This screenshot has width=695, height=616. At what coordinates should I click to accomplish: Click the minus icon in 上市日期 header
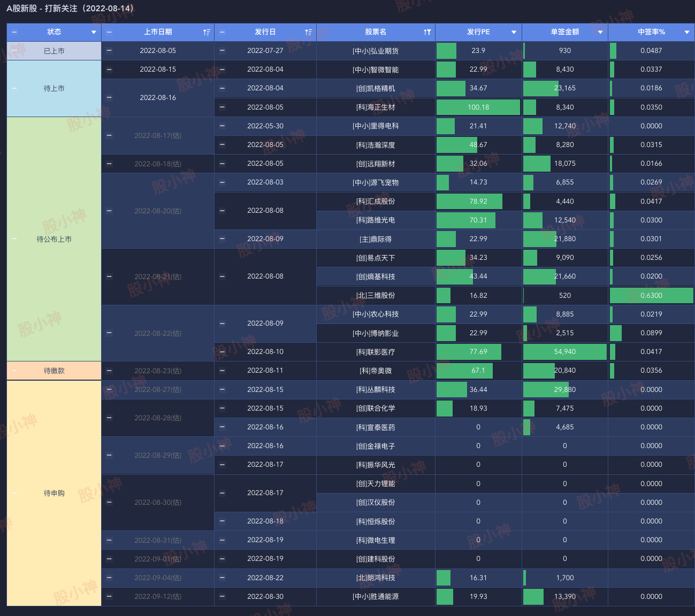tap(109, 32)
